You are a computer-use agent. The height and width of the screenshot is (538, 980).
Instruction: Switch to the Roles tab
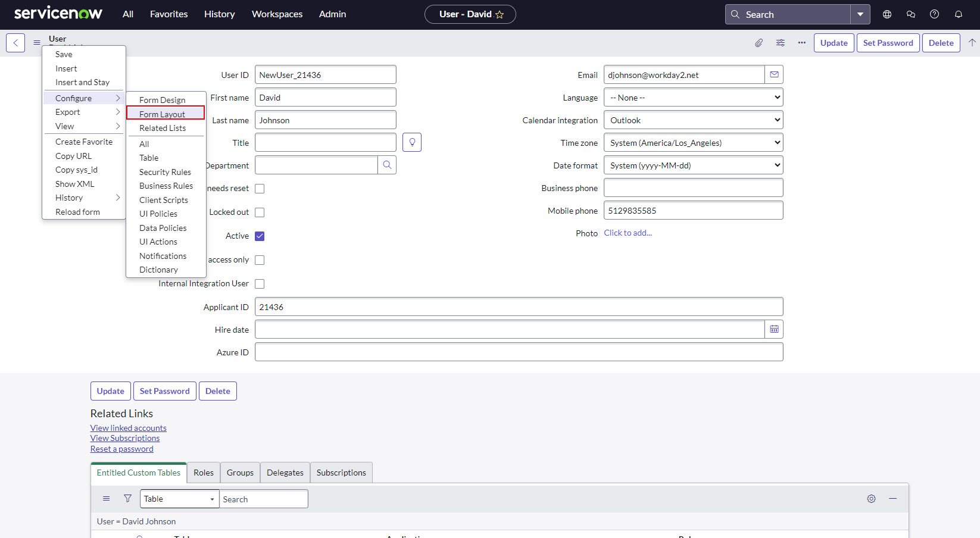coord(203,473)
